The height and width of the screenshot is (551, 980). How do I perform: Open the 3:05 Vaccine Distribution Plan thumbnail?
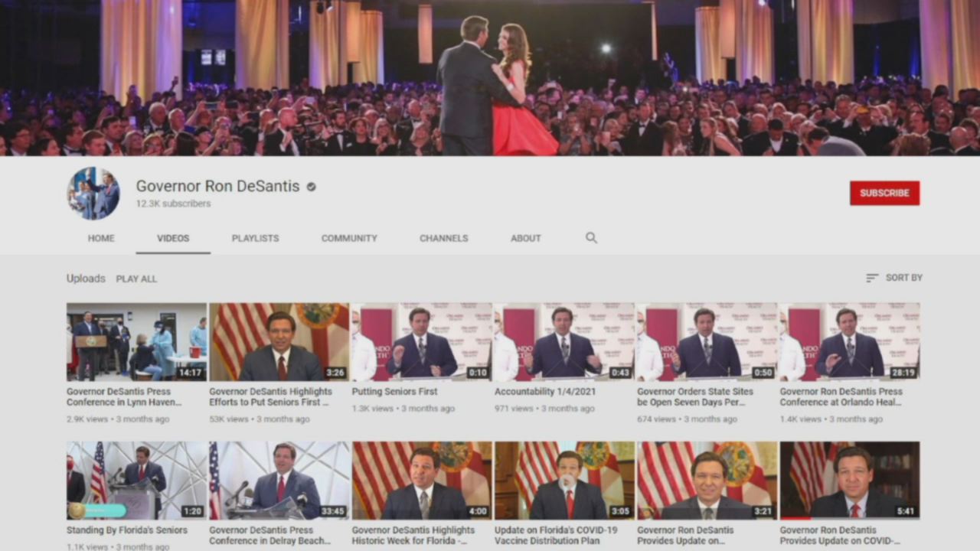click(564, 481)
